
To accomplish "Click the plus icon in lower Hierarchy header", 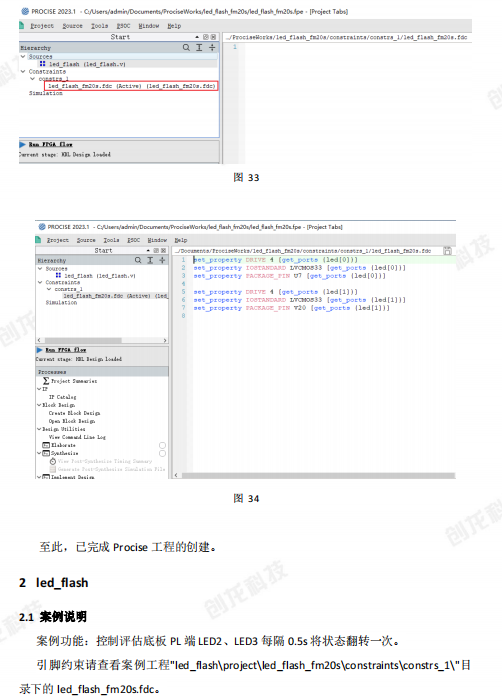I will (x=162, y=260).
